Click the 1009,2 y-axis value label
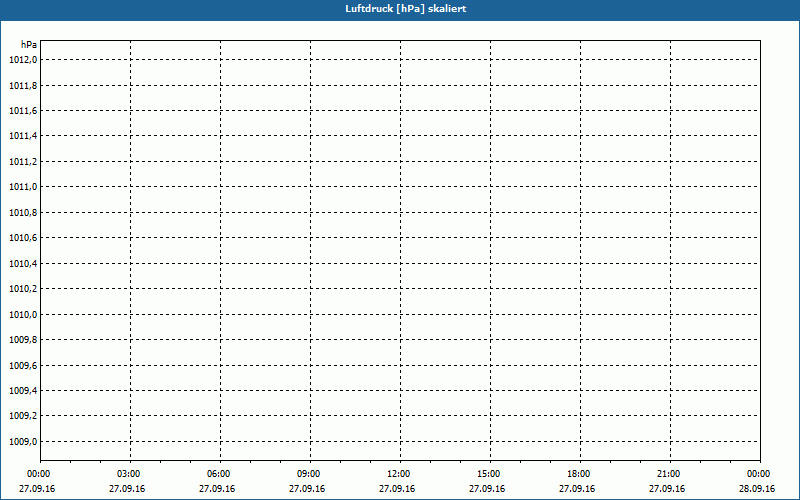This screenshot has height=500, width=800. pyautogui.click(x=23, y=416)
